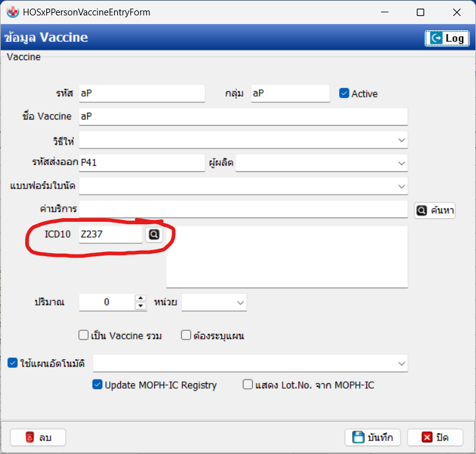Click into the ชื่อ Vaccine name field
The height and width of the screenshot is (454, 476).
243,116
